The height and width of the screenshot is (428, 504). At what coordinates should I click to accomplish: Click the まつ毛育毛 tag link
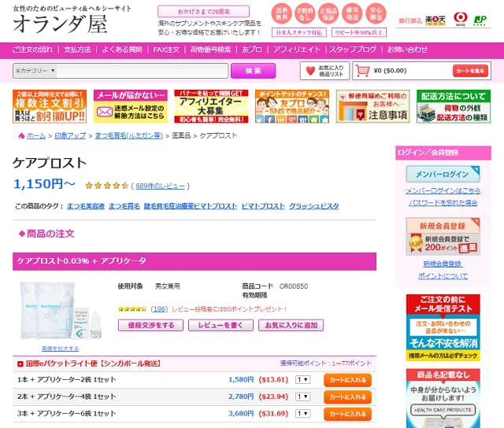(124, 206)
